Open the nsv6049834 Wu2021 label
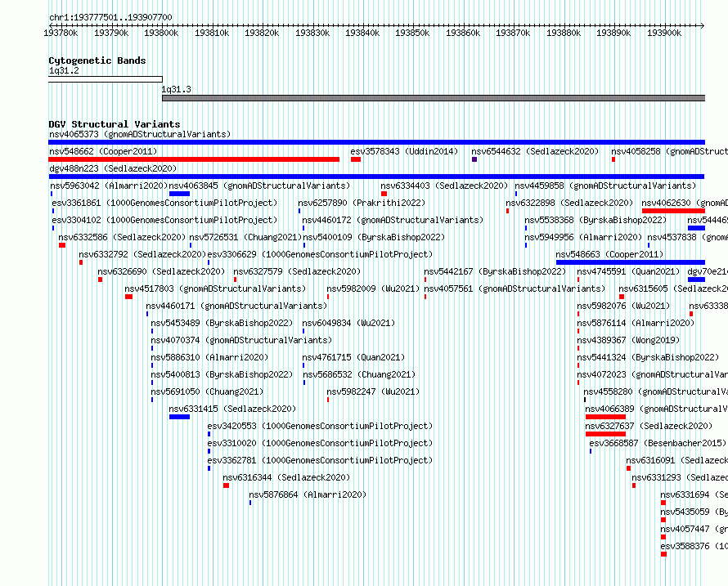The height and width of the screenshot is (586, 728). pyautogui.click(x=348, y=323)
